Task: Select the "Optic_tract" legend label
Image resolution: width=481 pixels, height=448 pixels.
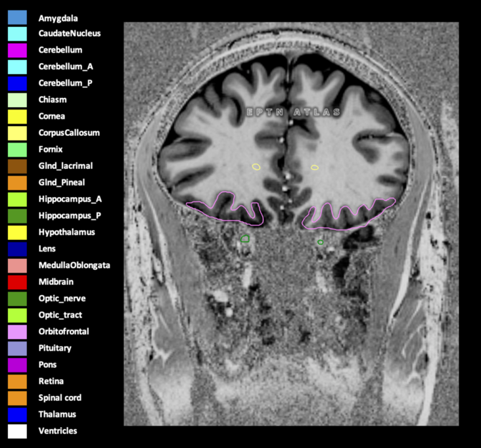Action: coord(60,315)
